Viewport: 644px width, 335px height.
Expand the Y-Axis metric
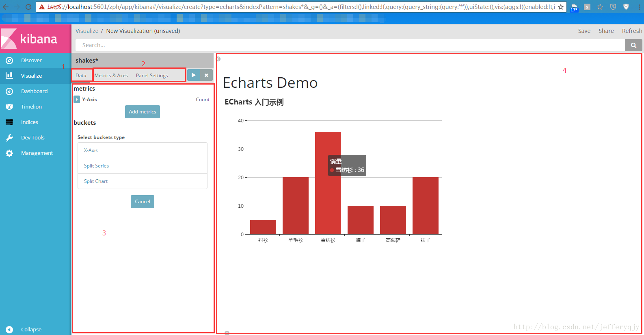[77, 99]
